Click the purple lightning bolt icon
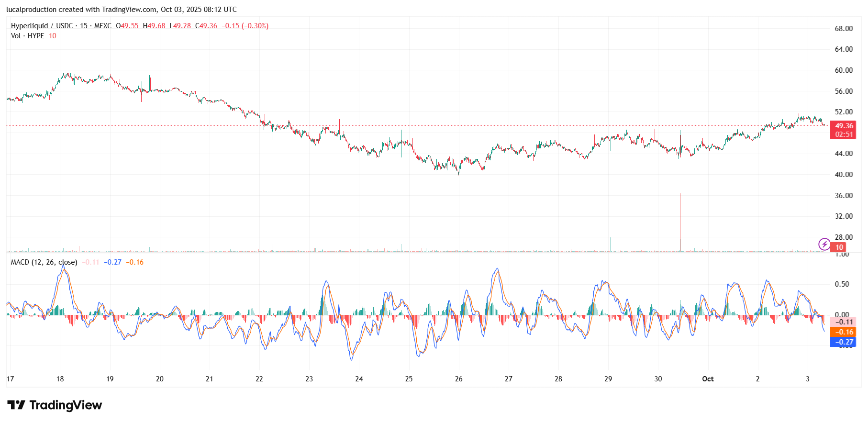The width and height of the screenshot is (868, 423). [x=824, y=245]
